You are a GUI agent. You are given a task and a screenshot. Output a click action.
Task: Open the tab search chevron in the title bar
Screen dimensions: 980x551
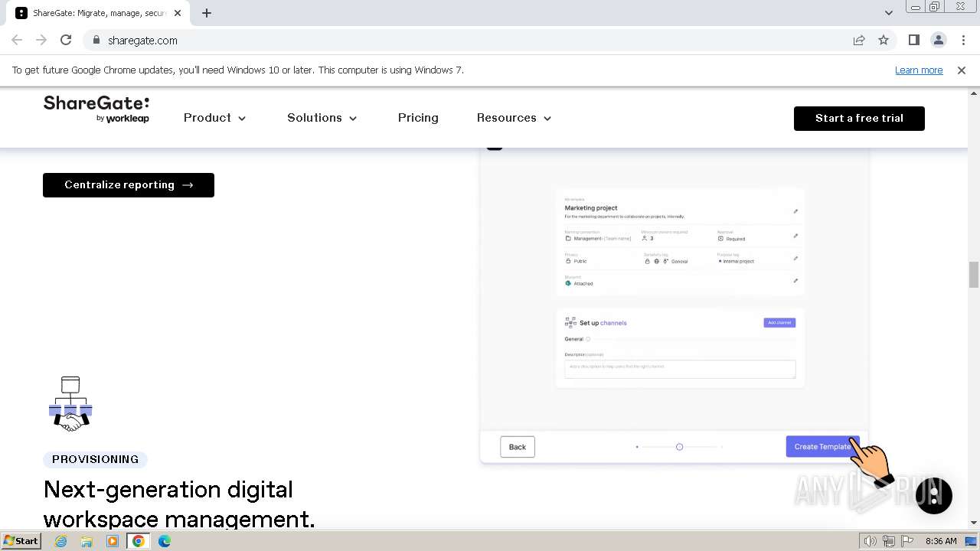(888, 13)
